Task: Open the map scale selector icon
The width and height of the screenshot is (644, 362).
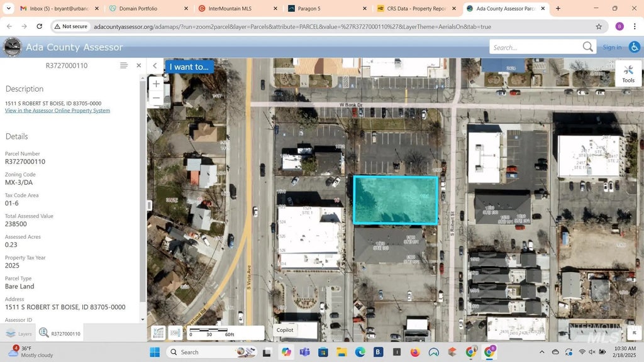Action: click(175, 332)
